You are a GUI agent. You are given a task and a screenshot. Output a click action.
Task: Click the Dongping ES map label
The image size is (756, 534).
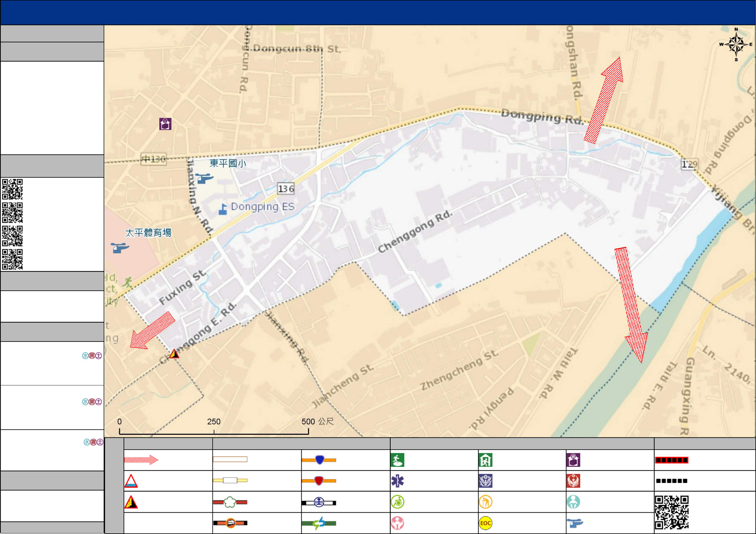pos(263,207)
